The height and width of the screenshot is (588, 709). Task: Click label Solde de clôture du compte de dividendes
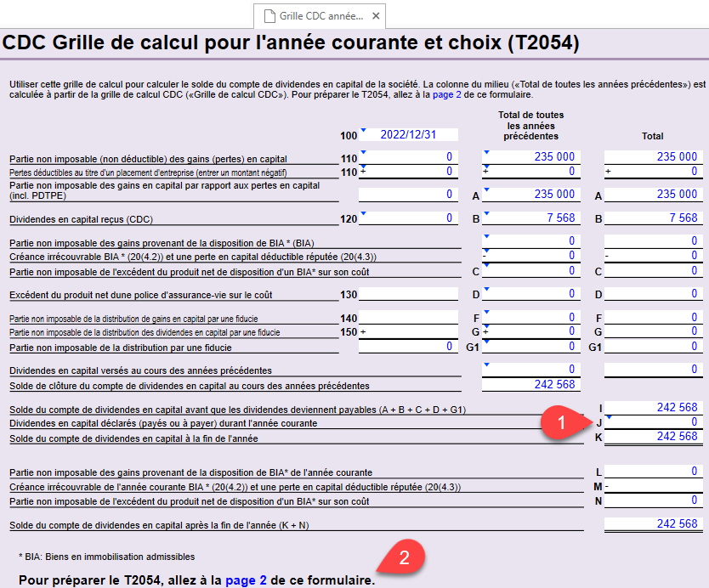coord(190,386)
